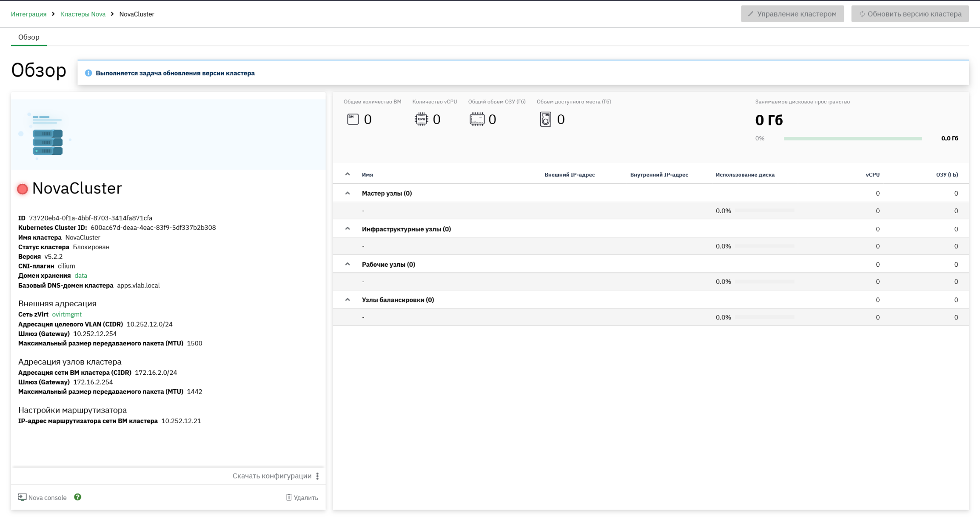Click the NovaCluster heading title
The height and width of the screenshot is (519, 980).
tap(77, 188)
